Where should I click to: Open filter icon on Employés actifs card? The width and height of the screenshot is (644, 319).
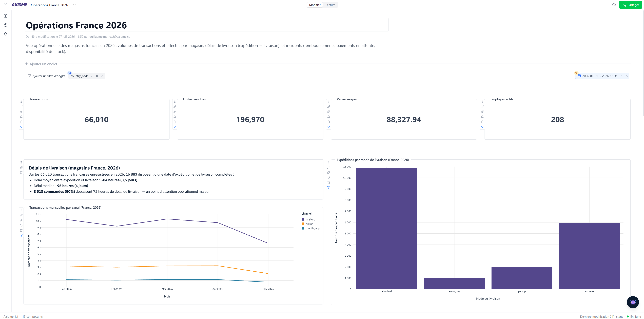coord(482,127)
